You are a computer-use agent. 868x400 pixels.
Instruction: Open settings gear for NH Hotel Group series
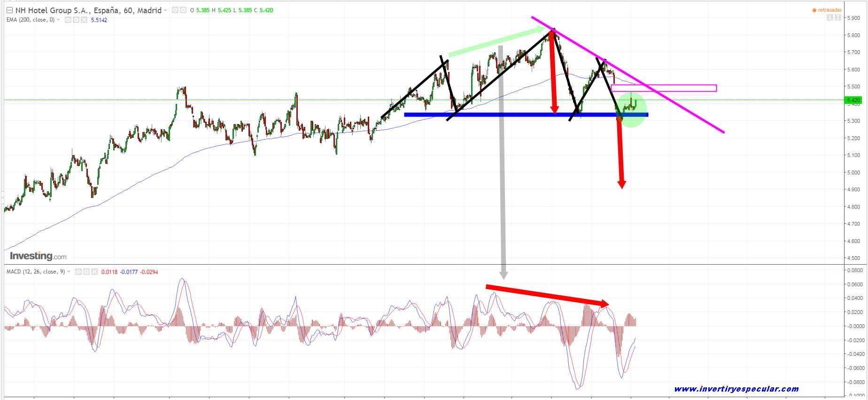[x=183, y=10]
